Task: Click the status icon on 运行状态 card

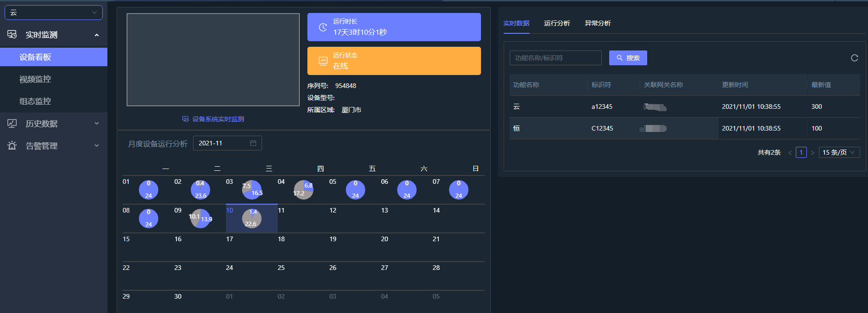Action: (x=323, y=61)
